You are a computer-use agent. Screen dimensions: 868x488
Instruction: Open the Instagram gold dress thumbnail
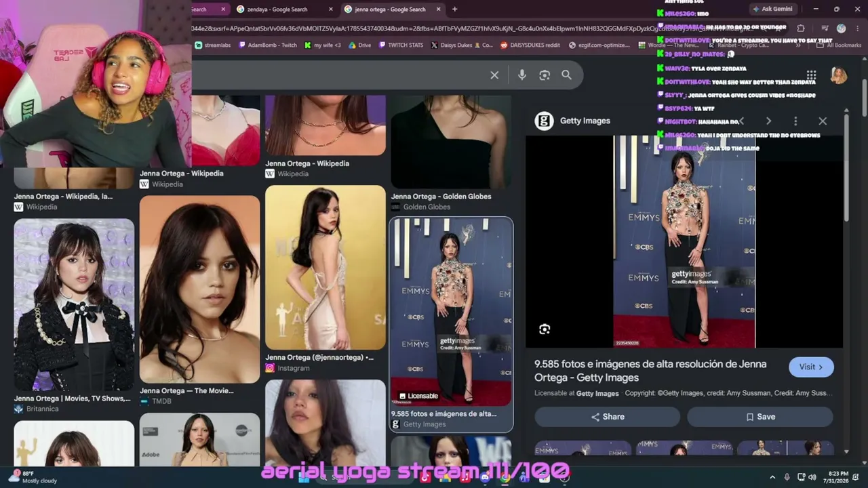(325, 268)
